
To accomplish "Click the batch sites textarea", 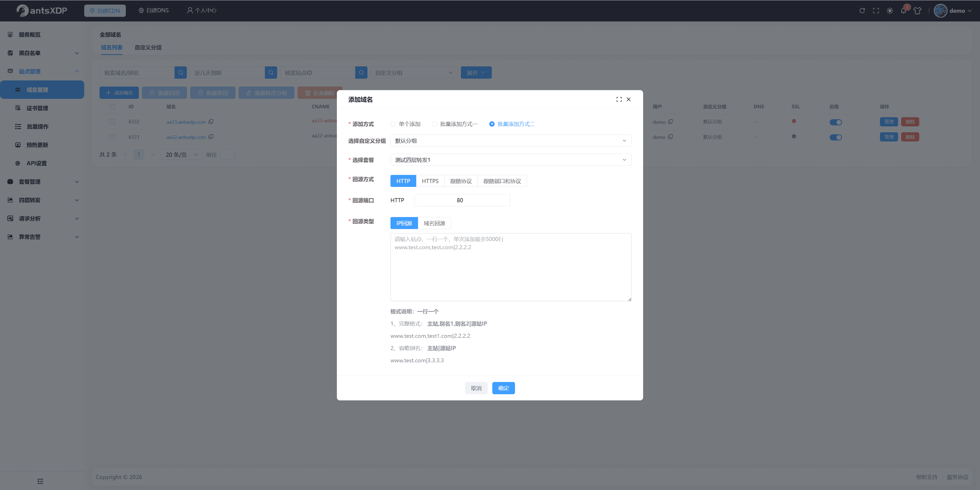I will (510, 267).
